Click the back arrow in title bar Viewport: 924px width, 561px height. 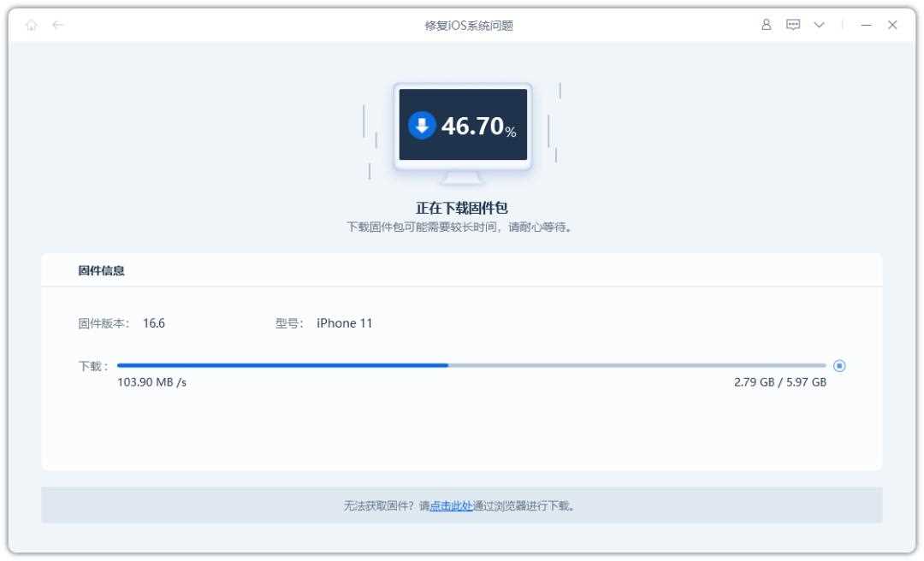pos(57,26)
